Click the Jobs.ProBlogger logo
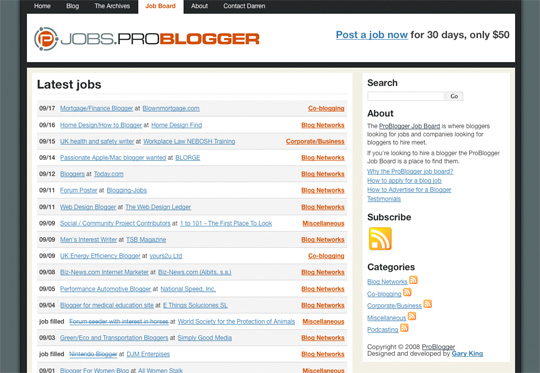The width and height of the screenshot is (540, 373). (147, 39)
